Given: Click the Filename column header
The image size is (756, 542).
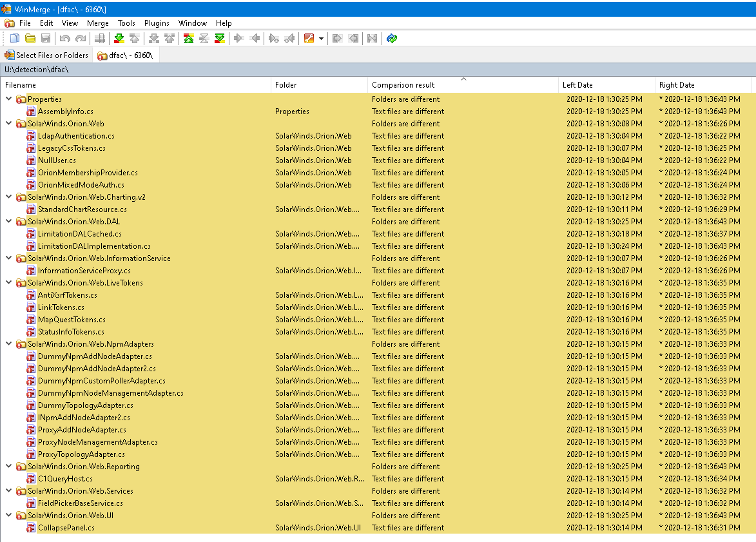Looking at the screenshot, I should pos(21,85).
